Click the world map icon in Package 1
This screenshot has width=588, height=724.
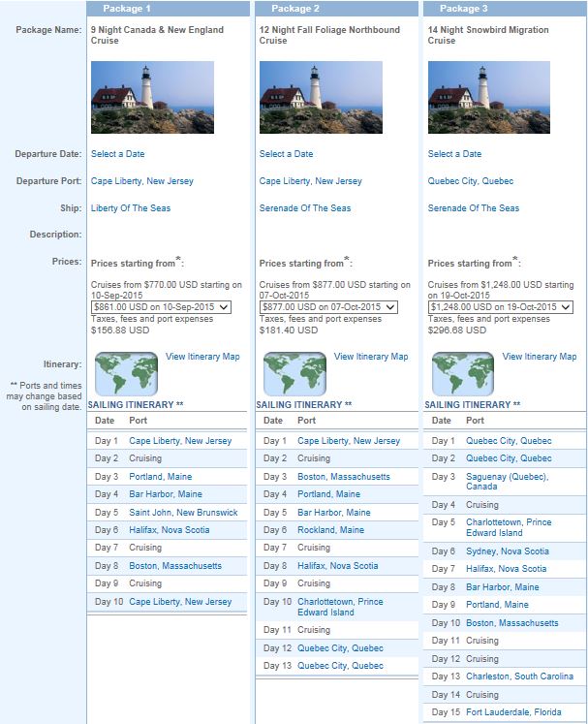click(126, 374)
